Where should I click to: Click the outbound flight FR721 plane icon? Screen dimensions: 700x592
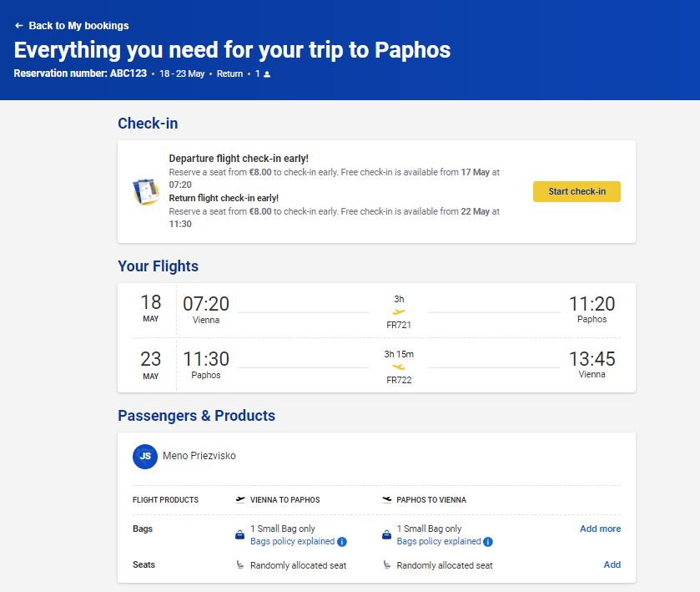[x=399, y=312]
